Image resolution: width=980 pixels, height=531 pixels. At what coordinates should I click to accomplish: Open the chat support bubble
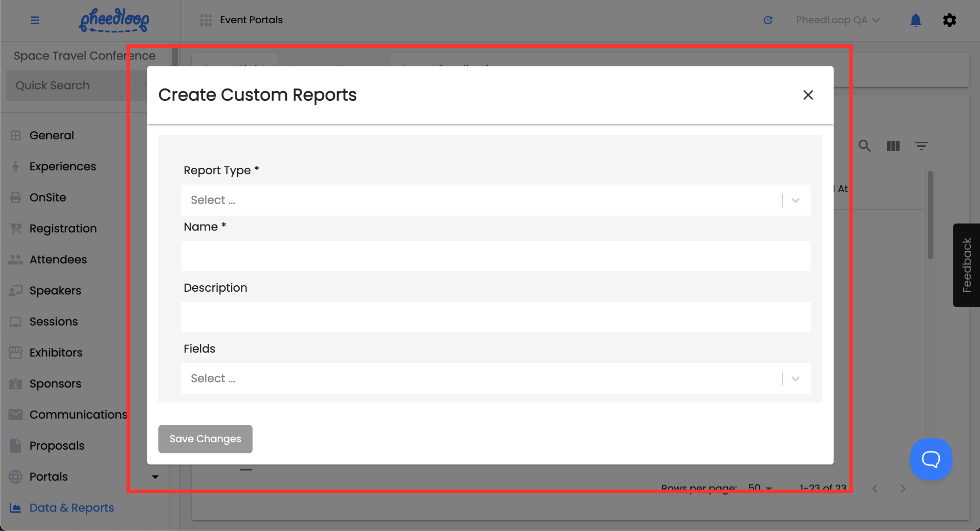[x=931, y=459]
